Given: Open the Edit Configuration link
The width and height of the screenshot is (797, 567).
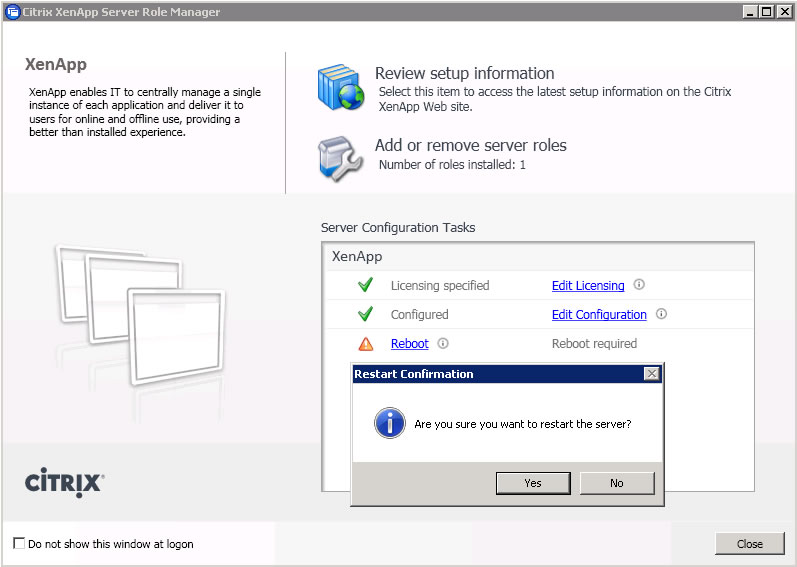Looking at the screenshot, I should point(599,314).
